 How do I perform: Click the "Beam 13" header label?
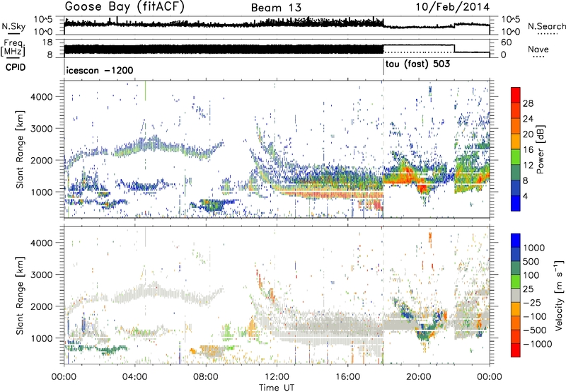tap(276, 8)
